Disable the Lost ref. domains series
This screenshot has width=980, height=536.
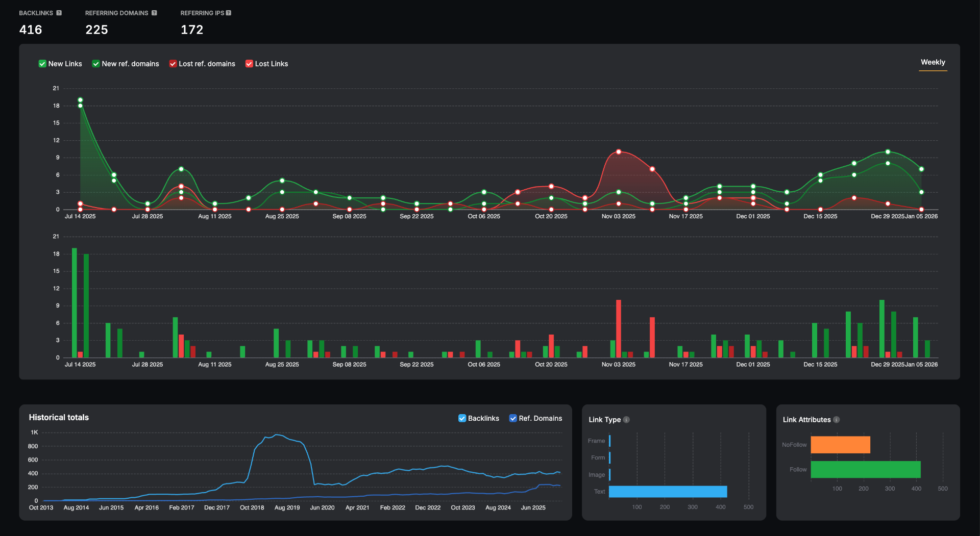173,64
